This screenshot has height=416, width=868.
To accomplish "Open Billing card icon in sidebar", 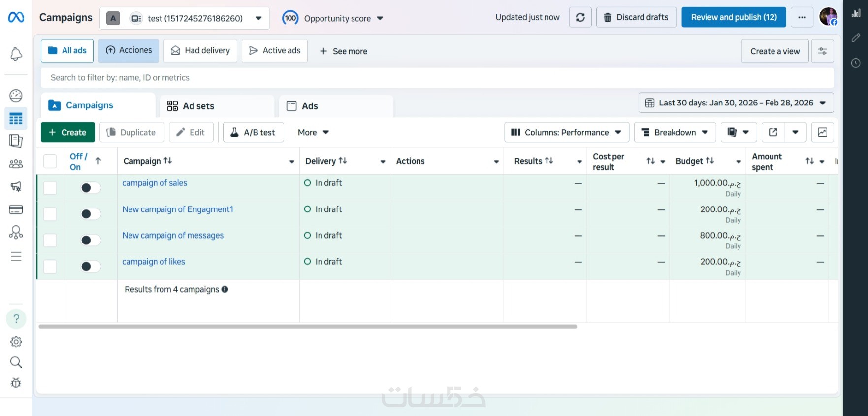I will coord(16,209).
